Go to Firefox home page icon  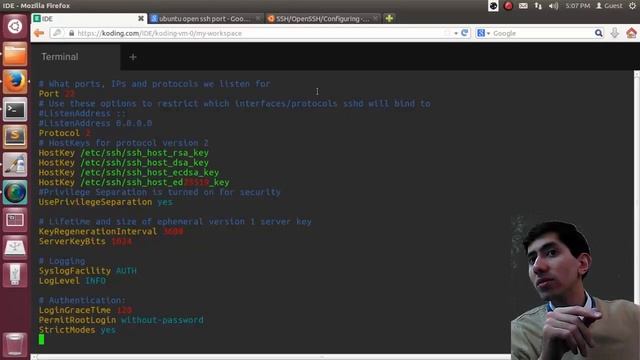631,33
